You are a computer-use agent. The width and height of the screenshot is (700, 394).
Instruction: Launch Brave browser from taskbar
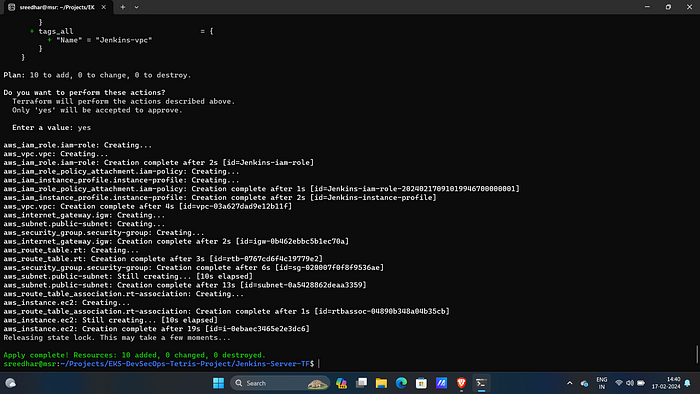[x=461, y=383]
